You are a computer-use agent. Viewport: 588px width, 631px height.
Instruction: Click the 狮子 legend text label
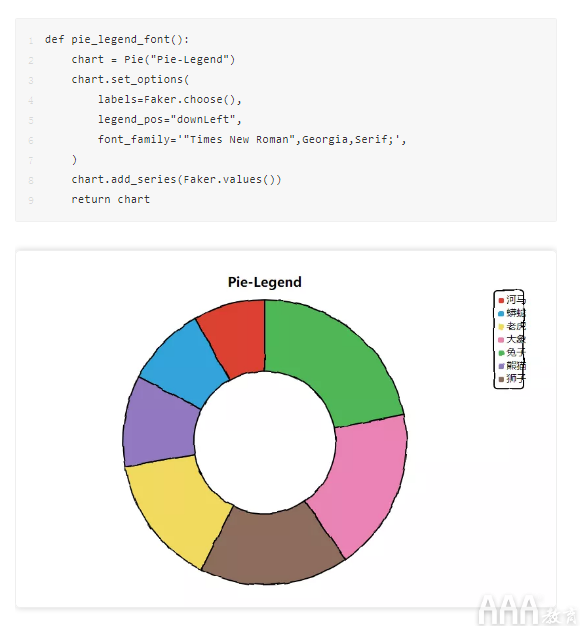[516, 378]
